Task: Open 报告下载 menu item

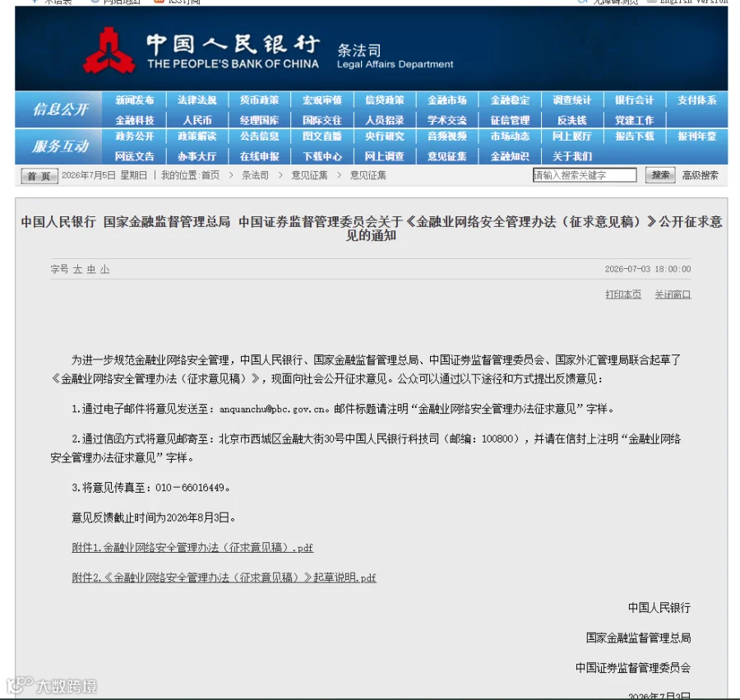Action: tap(634, 137)
